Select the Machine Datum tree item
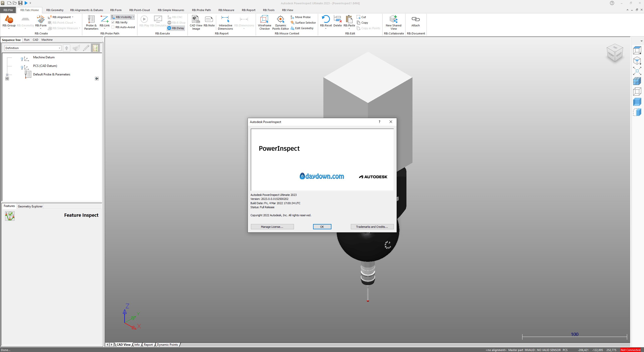Screen dimensions: 644x352 click(44, 57)
